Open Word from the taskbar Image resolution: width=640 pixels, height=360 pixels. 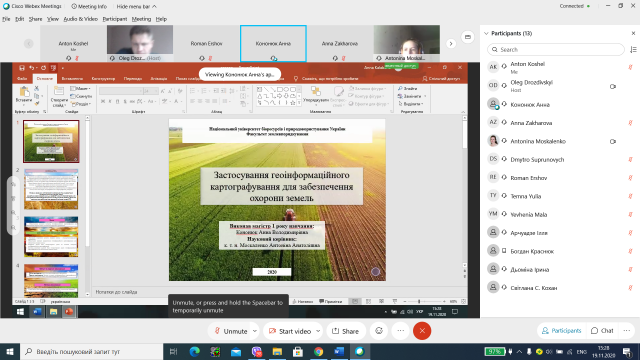339,351
